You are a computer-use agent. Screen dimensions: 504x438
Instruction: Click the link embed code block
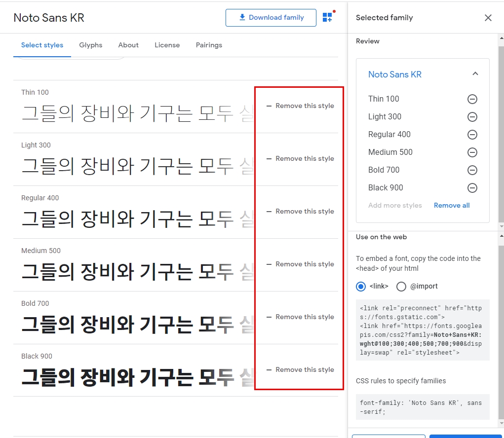coord(423,330)
